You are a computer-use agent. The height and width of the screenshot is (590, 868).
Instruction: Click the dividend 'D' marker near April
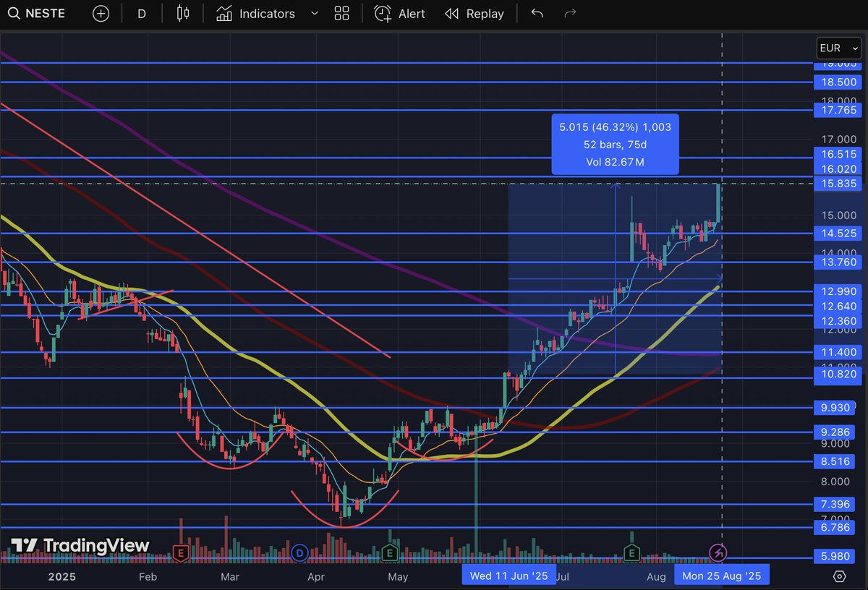(x=299, y=552)
